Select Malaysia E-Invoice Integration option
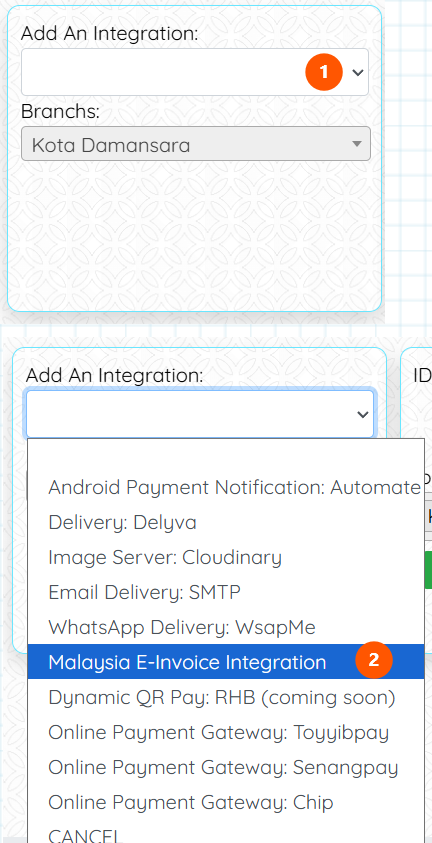This screenshot has height=843, width=432. pyautogui.click(x=226, y=662)
